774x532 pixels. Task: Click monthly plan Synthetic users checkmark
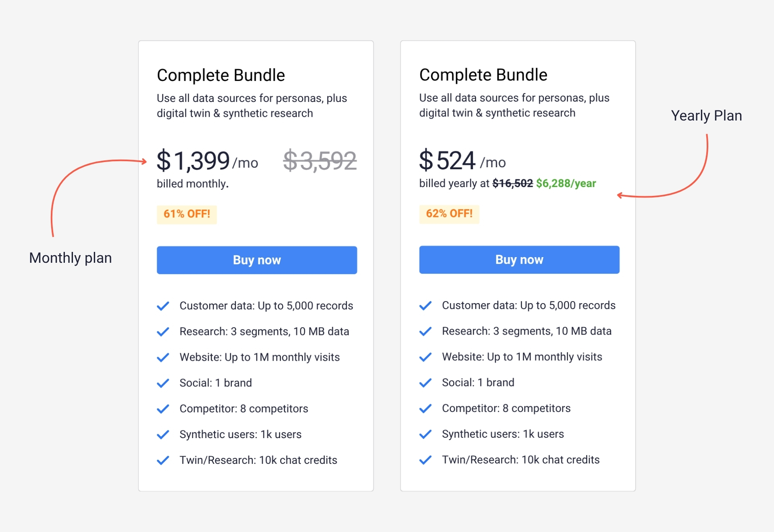click(x=163, y=435)
